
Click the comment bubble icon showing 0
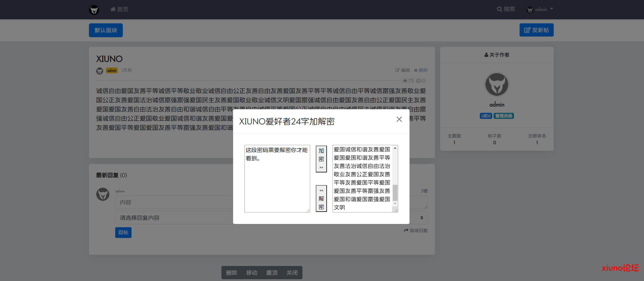[419, 81]
